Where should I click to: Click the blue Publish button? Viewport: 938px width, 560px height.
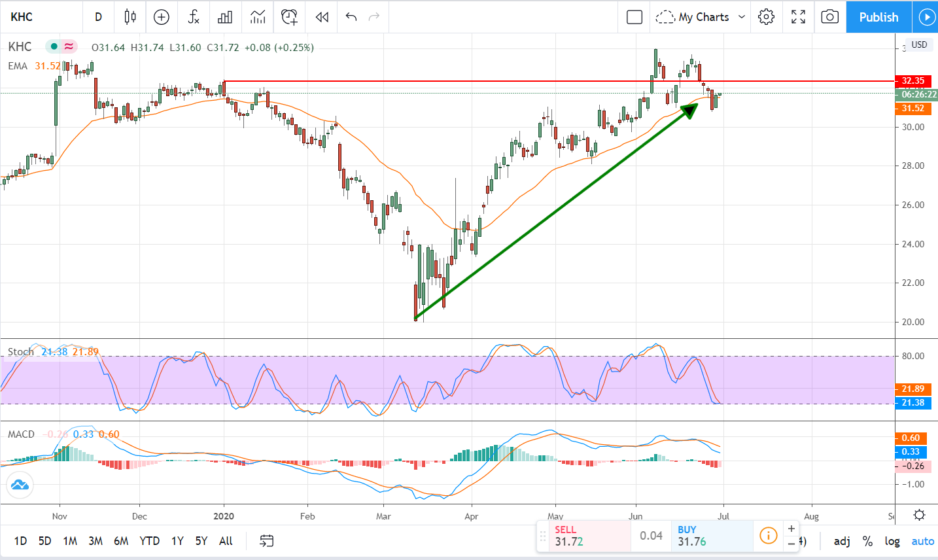pos(878,17)
